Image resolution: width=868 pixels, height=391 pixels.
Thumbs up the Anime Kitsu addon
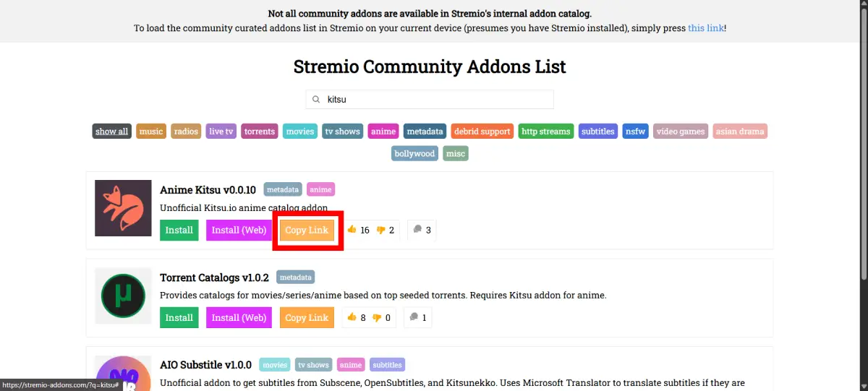click(353, 231)
